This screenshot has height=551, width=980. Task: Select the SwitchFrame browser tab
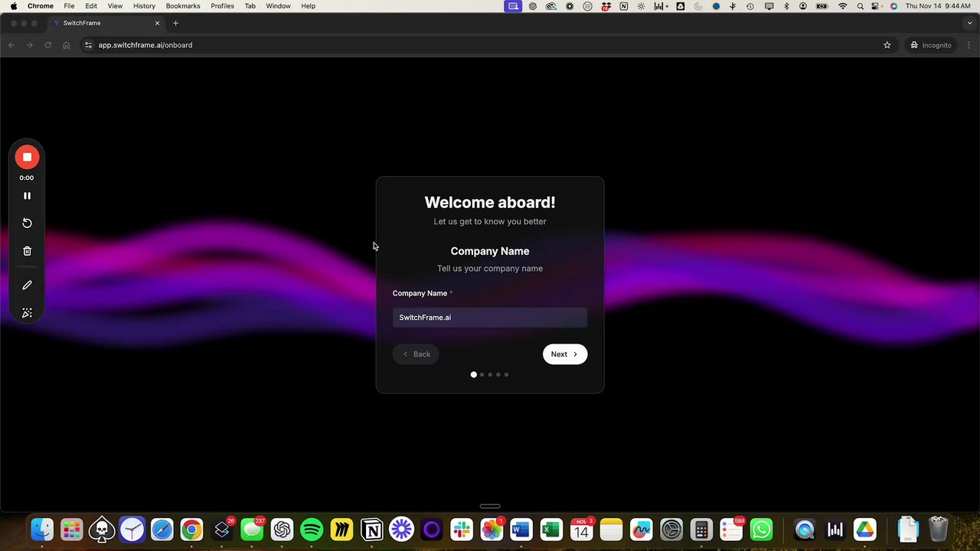[x=106, y=23]
